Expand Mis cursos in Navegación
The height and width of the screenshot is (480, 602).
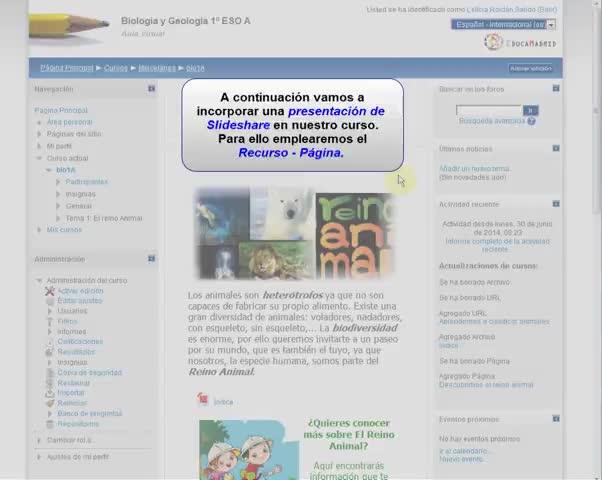(39, 230)
